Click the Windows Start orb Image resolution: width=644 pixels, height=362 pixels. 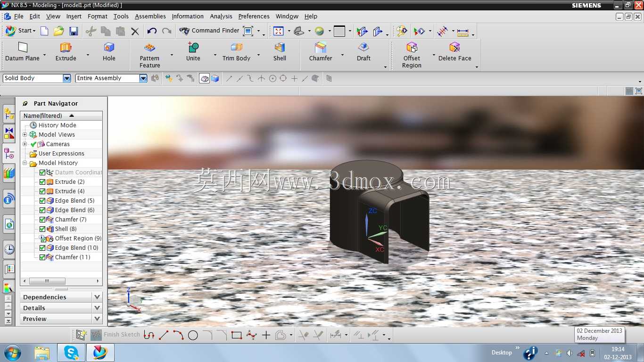[x=12, y=353]
